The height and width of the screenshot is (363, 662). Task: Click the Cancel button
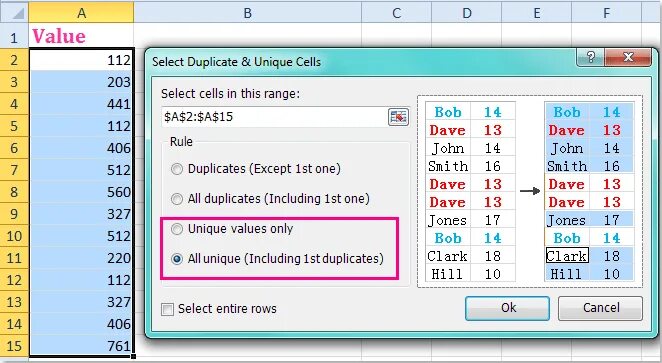(600, 308)
